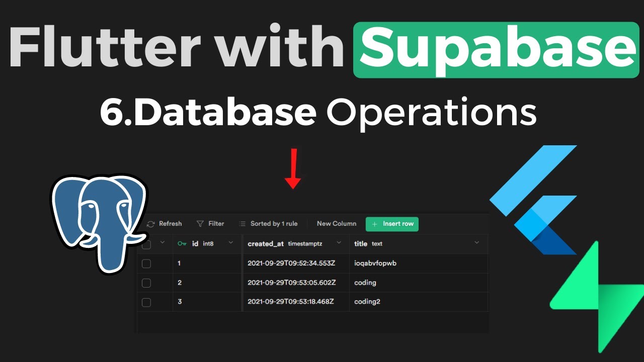This screenshot has height=362, width=644.
Task: Expand the chevron next to header checkbox
Action: 162,242
